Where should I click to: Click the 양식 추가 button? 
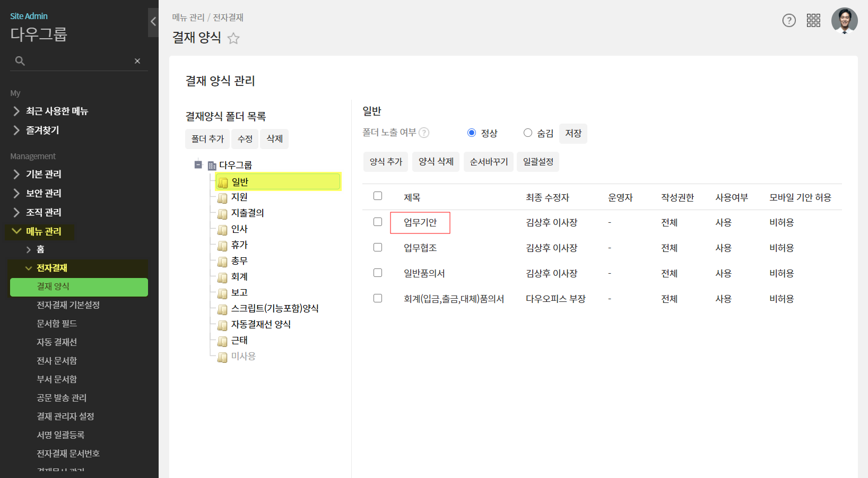(x=386, y=162)
